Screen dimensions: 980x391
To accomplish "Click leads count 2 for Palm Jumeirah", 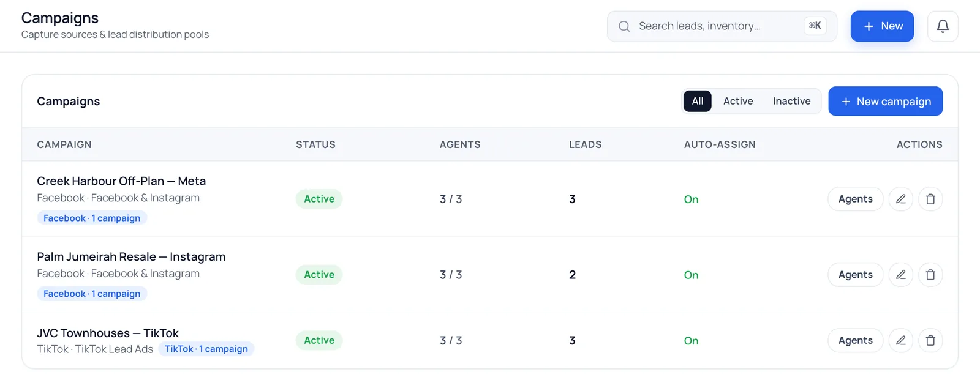I will 572,275.
